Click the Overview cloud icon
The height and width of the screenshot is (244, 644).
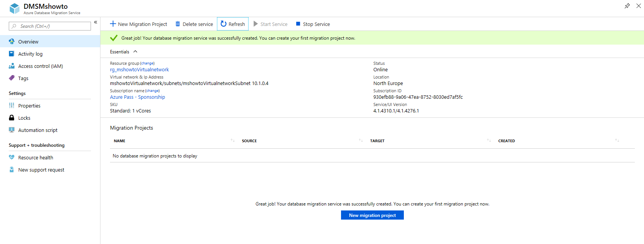(x=12, y=41)
